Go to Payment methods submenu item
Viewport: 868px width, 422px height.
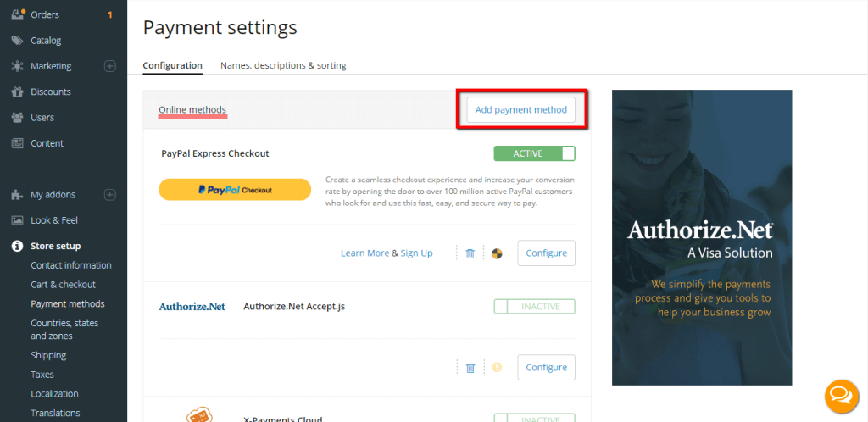point(68,303)
